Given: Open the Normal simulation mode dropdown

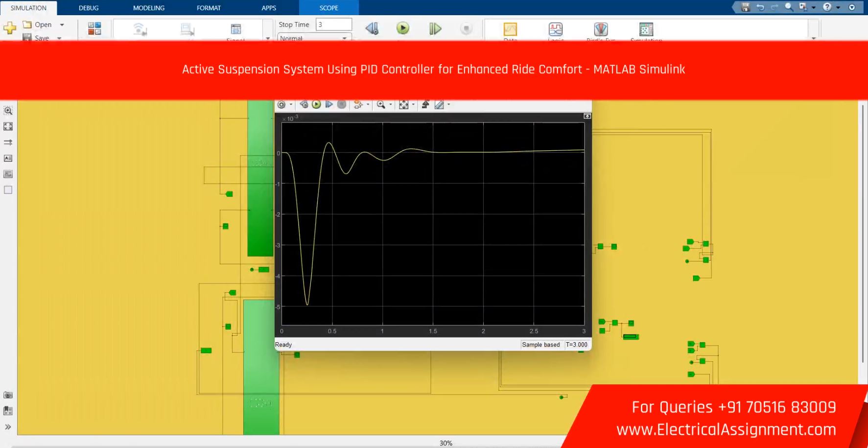Looking at the screenshot, I should 314,38.
